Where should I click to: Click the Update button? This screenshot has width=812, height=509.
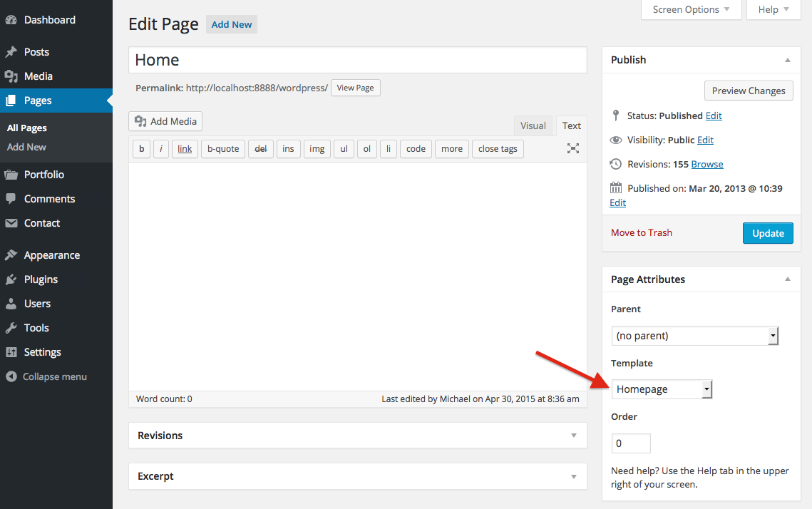click(x=768, y=232)
